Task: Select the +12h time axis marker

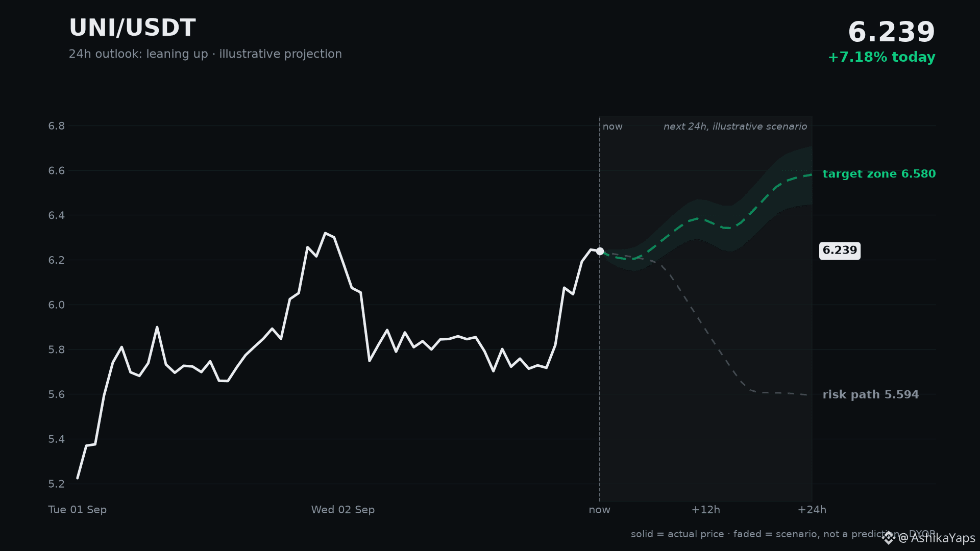Action: click(x=705, y=510)
